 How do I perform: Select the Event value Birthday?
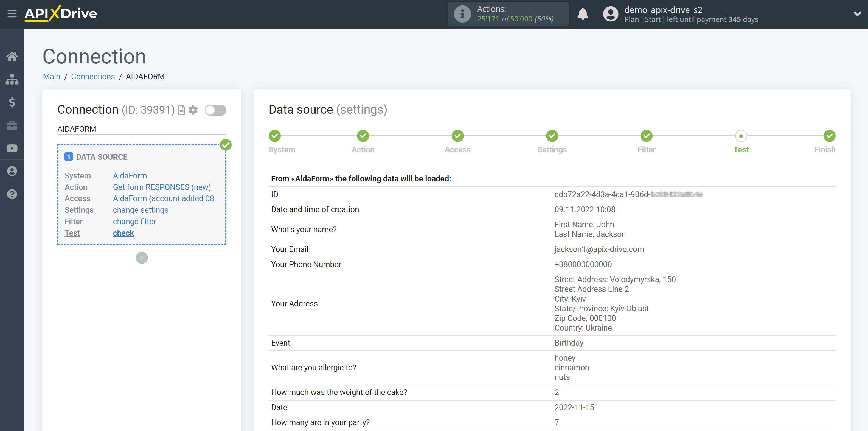[x=569, y=343]
